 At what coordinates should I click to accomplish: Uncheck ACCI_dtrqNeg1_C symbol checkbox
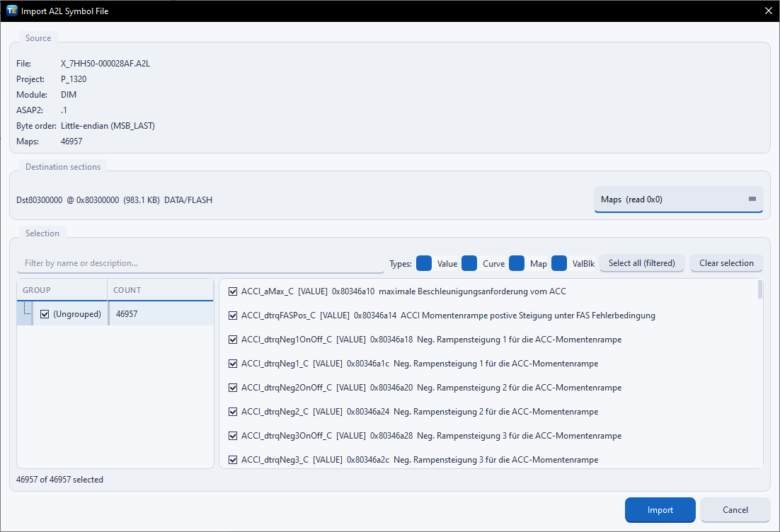click(232, 364)
